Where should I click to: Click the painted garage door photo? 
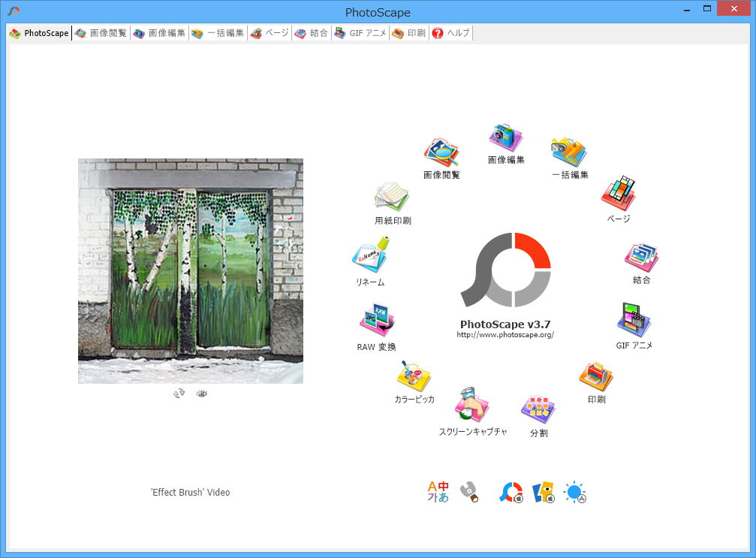click(191, 271)
